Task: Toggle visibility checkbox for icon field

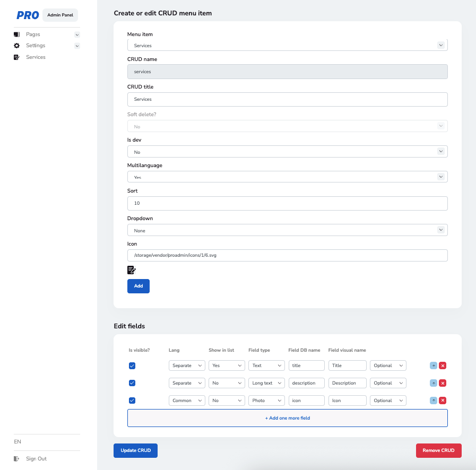Action: (x=132, y=401)
